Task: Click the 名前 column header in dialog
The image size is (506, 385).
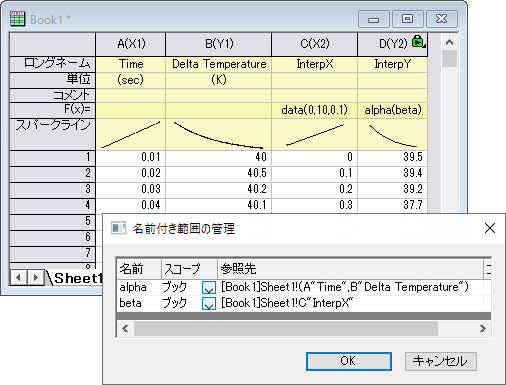Action: (x=139, y=269)
